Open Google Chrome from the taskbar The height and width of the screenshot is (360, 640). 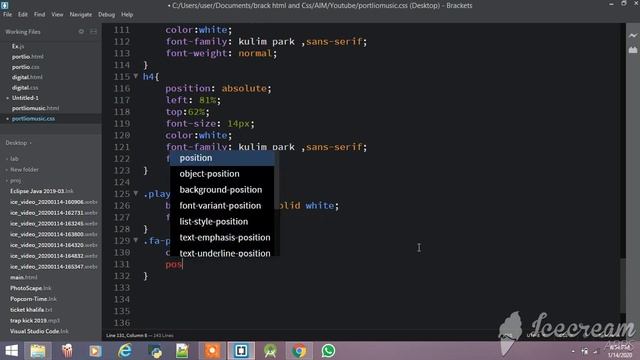pos(299,351)
